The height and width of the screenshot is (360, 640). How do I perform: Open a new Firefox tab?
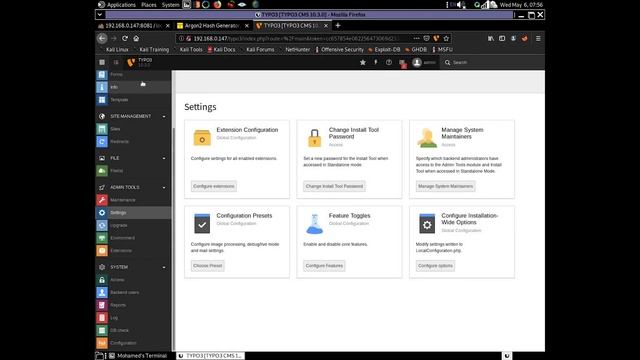pyautogui.click(x=338, y=25)
